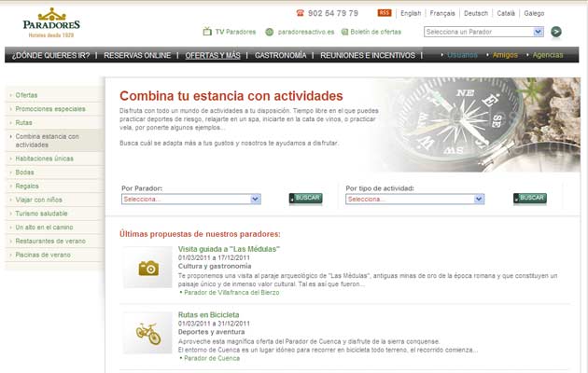The width and height of the screenshot is (588, 373).
Task: Click the bicycle icon for Rutas en Bicicleta
Action: (148, 333)
